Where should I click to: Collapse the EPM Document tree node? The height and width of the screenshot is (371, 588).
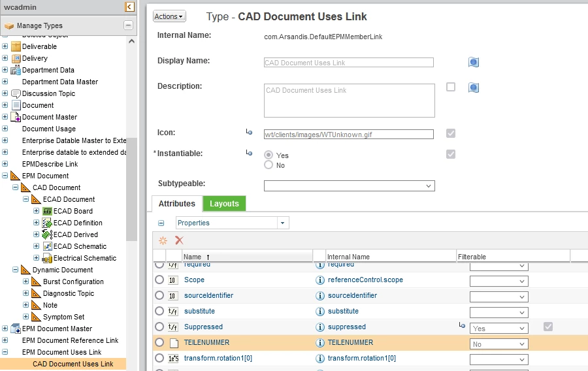tap(5, 176)
